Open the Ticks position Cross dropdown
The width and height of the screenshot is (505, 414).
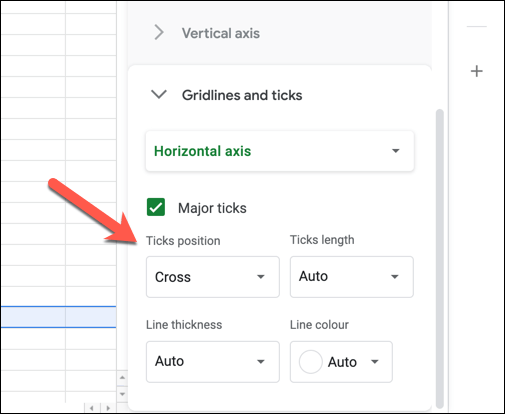[213, 277]
